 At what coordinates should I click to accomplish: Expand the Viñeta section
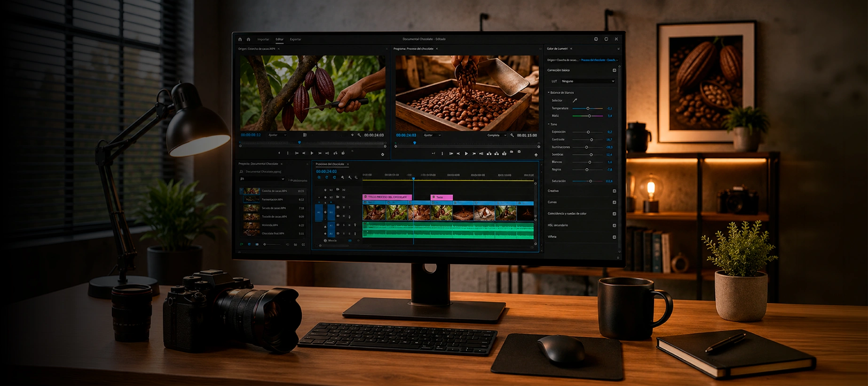(x=552, y=237)
